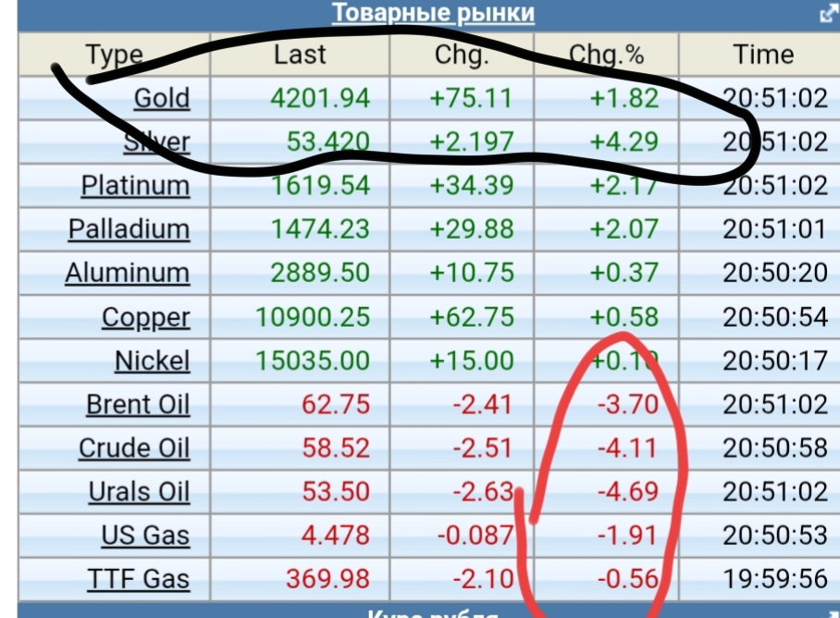Open the Nickel quote link
Image resolution: width=840 pixels, height=618 pixels.
coord(152,361)
